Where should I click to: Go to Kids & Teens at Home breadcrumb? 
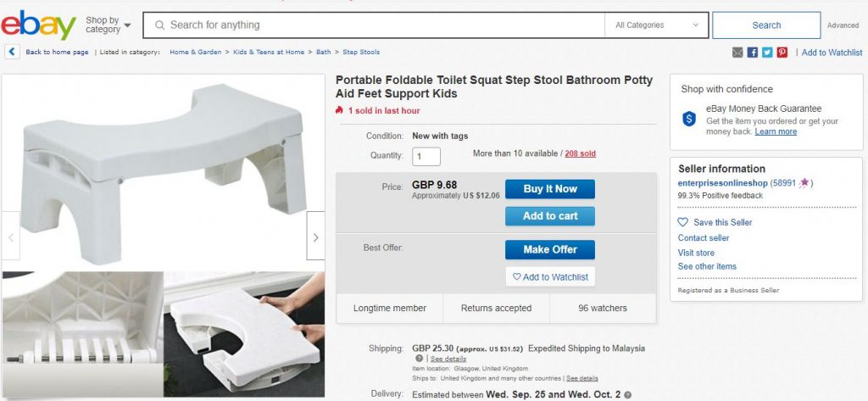click(268, 53)
